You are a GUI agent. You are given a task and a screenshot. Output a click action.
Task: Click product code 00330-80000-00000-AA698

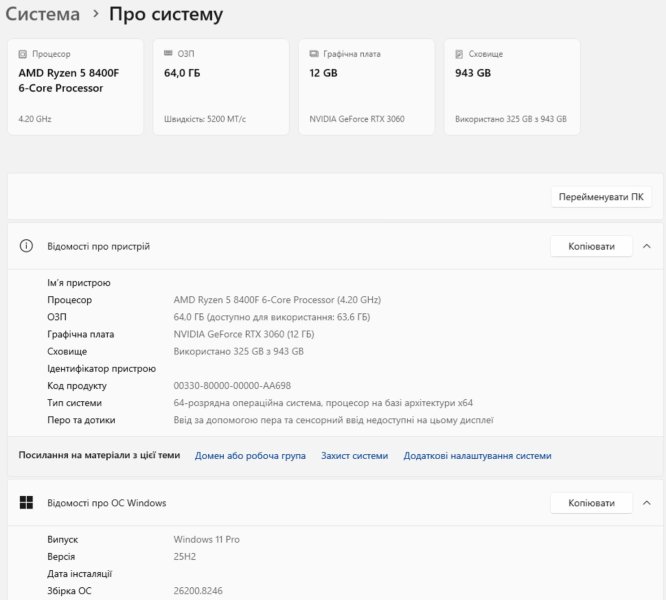click(x=232, y=386)
